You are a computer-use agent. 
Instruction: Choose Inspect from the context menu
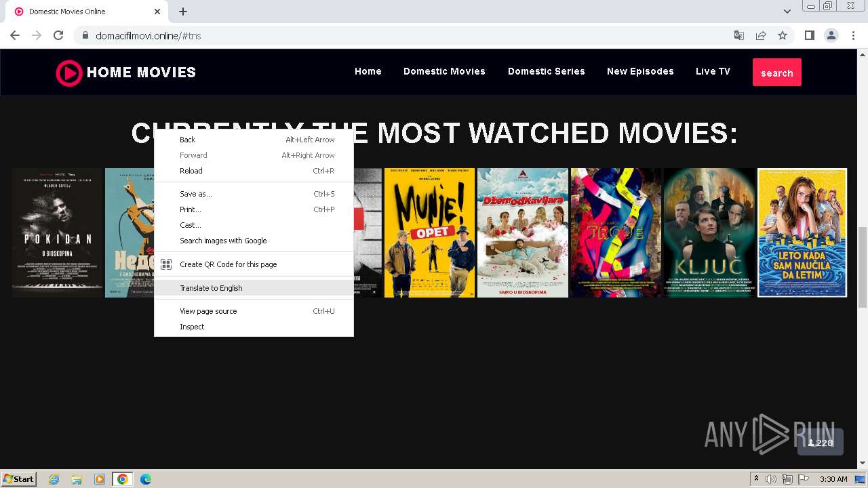point(254,327)
